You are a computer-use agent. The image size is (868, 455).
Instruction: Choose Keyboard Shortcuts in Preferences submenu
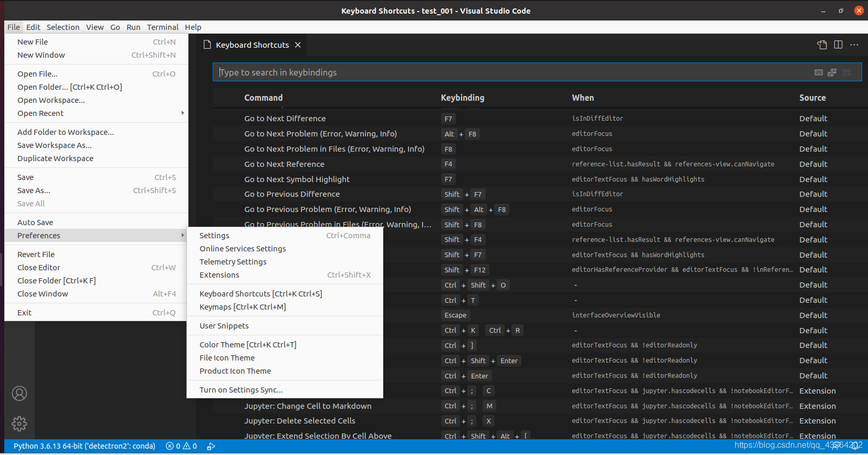pos(285,294)
